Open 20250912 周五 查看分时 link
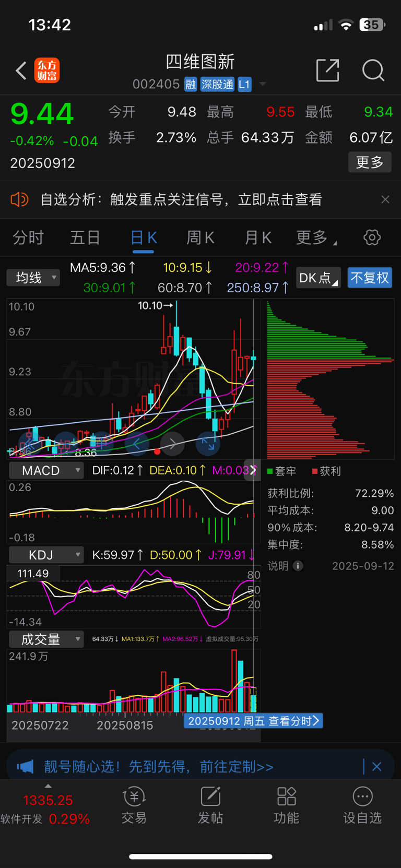 (253, 721)
